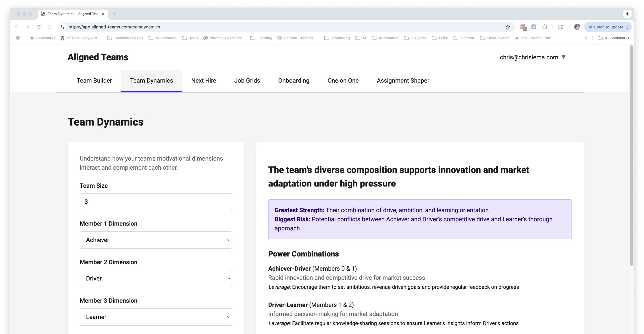Click the browser back arrow
Viewport: 644px width, 334px height.
coord(17,27)
